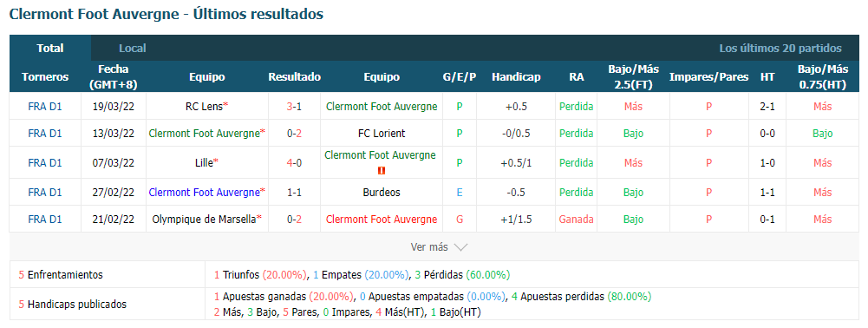Open the Los últimos 20 partidos selector
868x328 pixels.
point(780,49)
